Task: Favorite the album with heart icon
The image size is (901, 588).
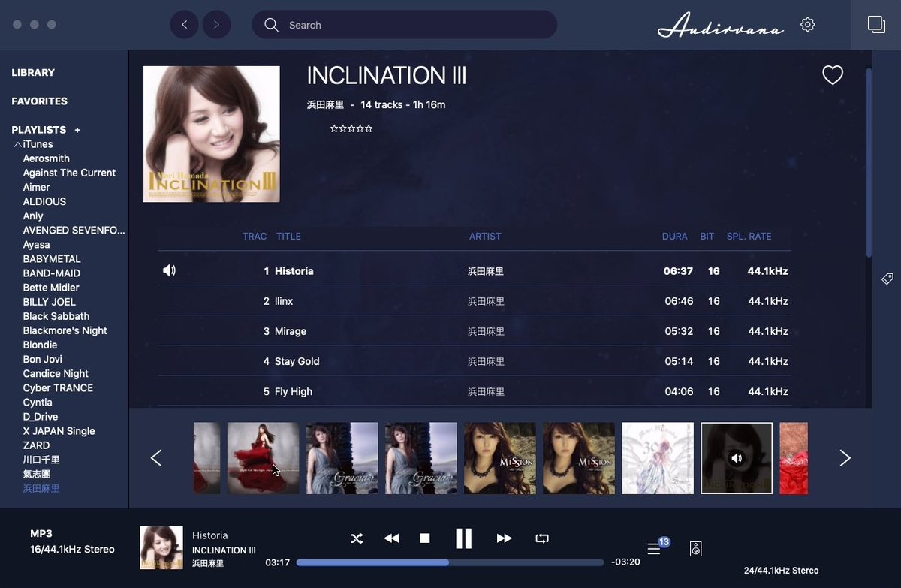Action: click(833, 75)
